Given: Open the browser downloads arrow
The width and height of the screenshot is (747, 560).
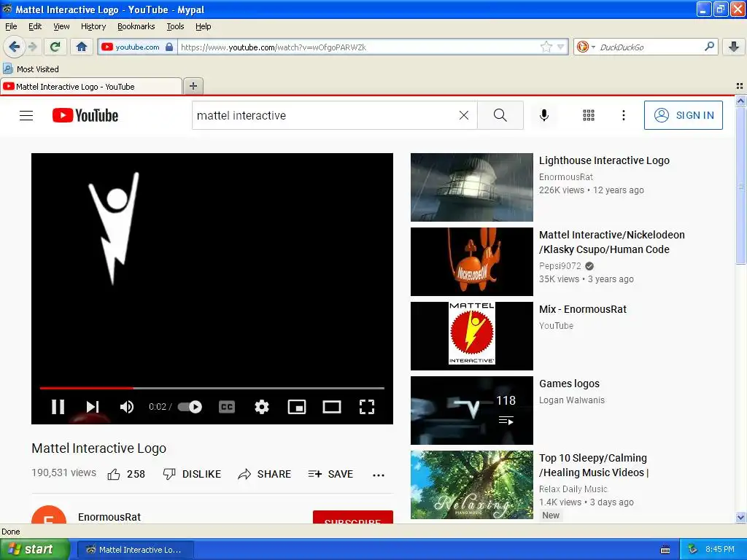Looking at the screenshot, I should tap(734, 47).
